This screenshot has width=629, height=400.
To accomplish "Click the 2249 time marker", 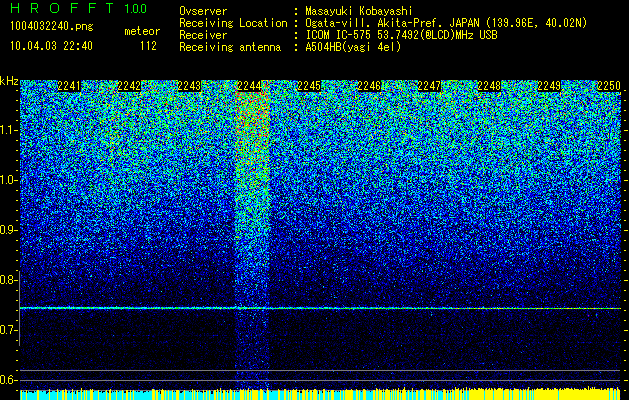I will click(x=549, y=86).
